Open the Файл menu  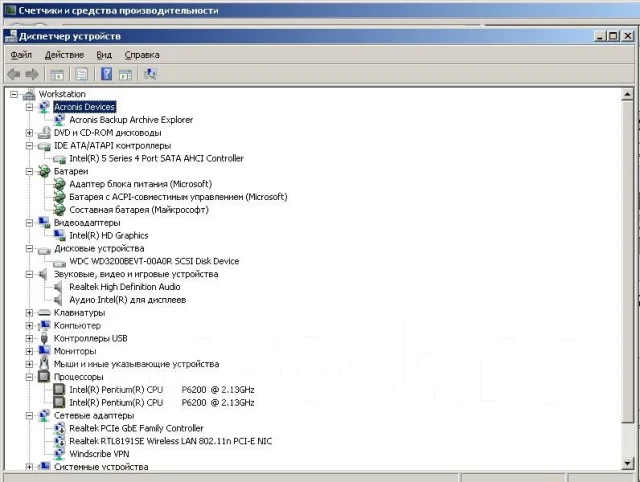(x=21, y=55)
